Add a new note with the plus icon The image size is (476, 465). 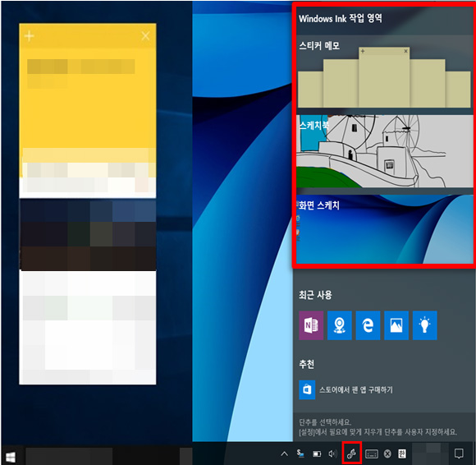click(30, 36)
